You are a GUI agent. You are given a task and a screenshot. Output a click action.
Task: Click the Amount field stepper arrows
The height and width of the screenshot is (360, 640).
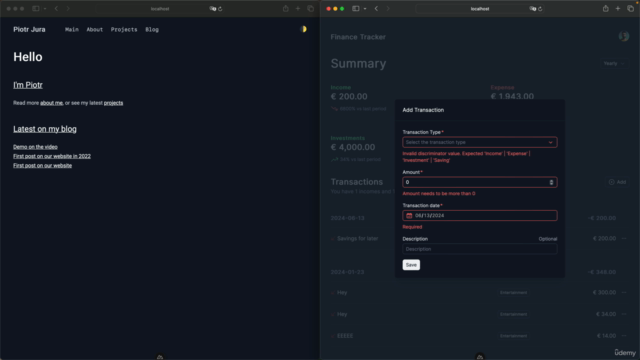tap(551, 182)
